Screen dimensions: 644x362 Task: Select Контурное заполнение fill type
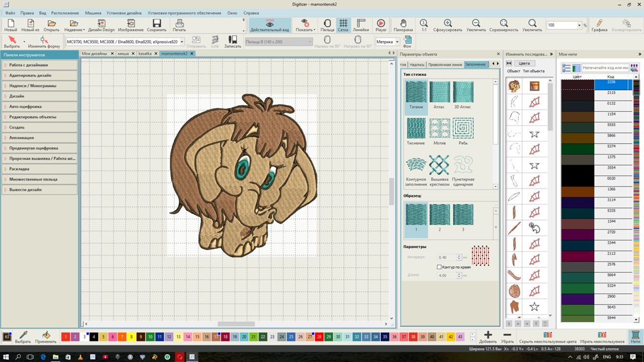point(416,171)
